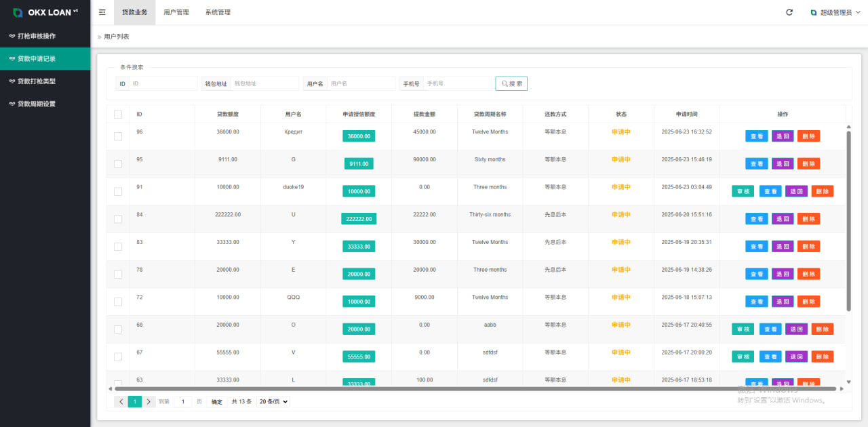Click the 用户列表 breadcrumb
The width and height of the screenshot is (868, 427).
116,37
